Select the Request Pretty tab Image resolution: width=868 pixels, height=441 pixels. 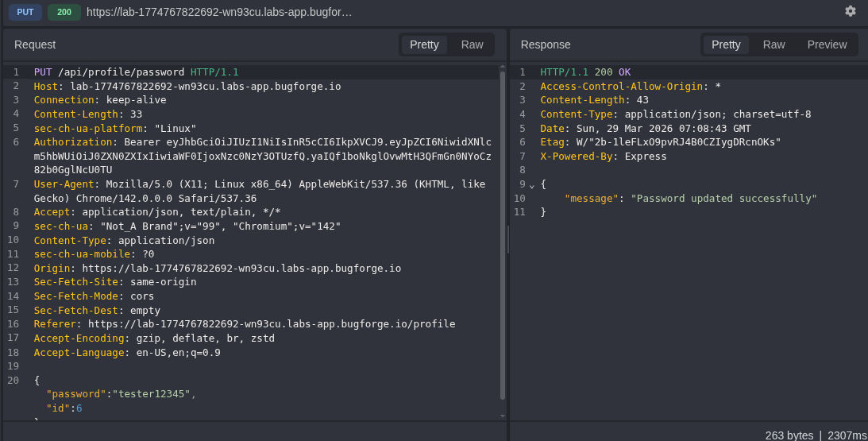[x=424, y=44]
